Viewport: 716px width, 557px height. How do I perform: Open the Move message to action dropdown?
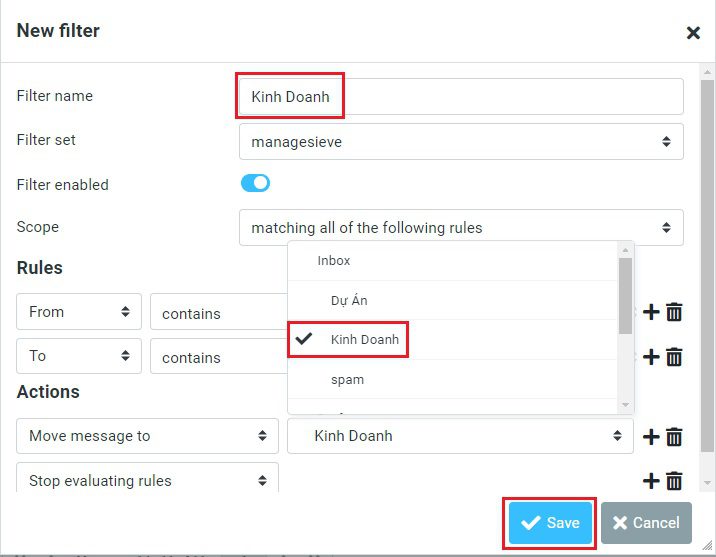point(147,436)
